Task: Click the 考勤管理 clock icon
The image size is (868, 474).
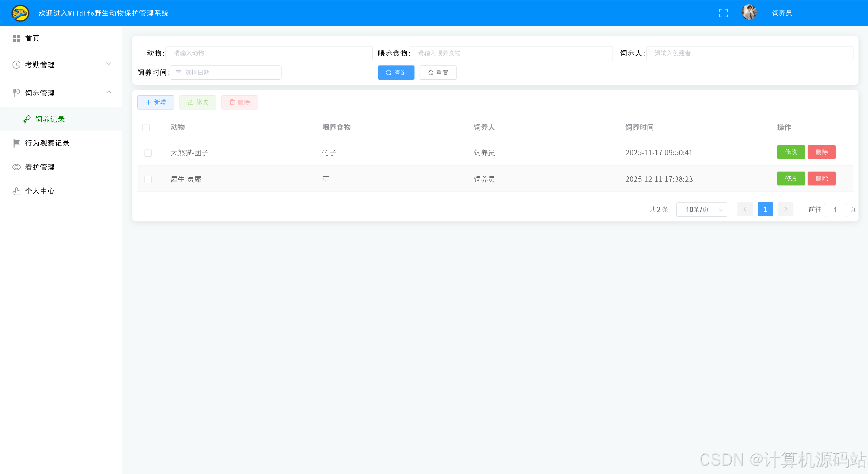Action: click(16, 65)
